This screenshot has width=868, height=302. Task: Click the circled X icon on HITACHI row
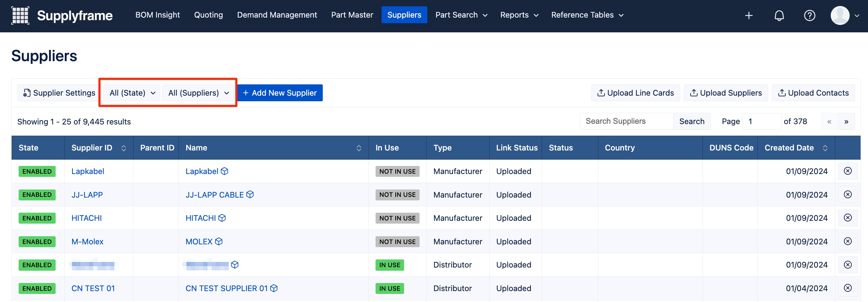(848, 218)
